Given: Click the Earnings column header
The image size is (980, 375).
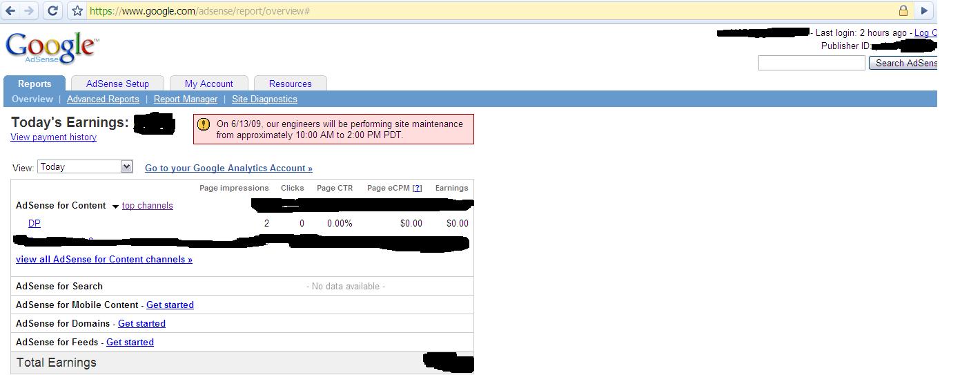Looking at the screenshot, I should pos(451,188).
